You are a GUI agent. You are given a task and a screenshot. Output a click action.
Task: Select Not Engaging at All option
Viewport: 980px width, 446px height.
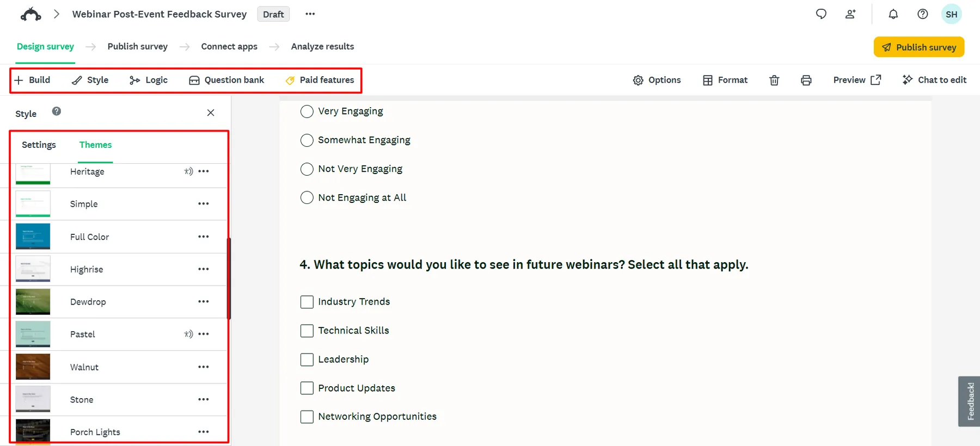pos(307,197)
